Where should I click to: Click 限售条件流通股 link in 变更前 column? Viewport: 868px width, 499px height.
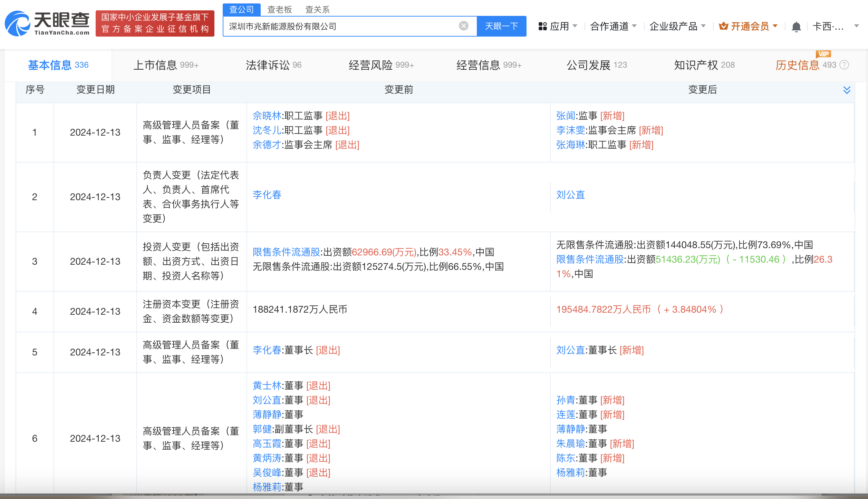point(286,252)
